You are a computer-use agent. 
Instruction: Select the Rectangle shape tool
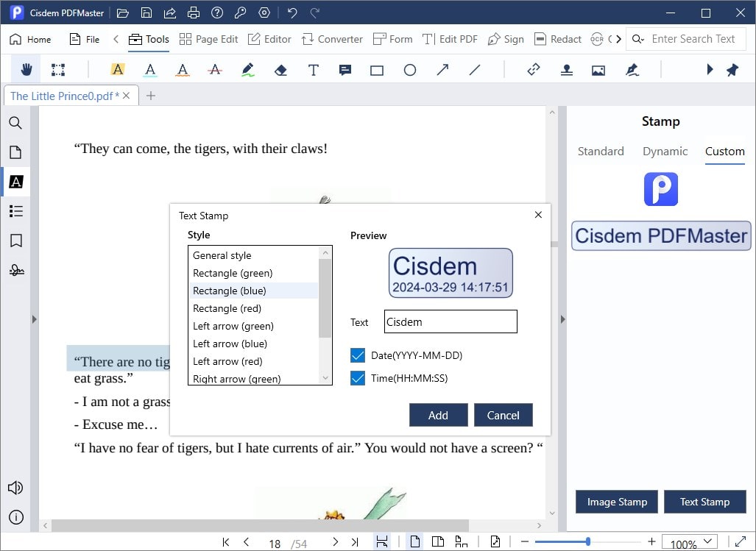point(377,71)
